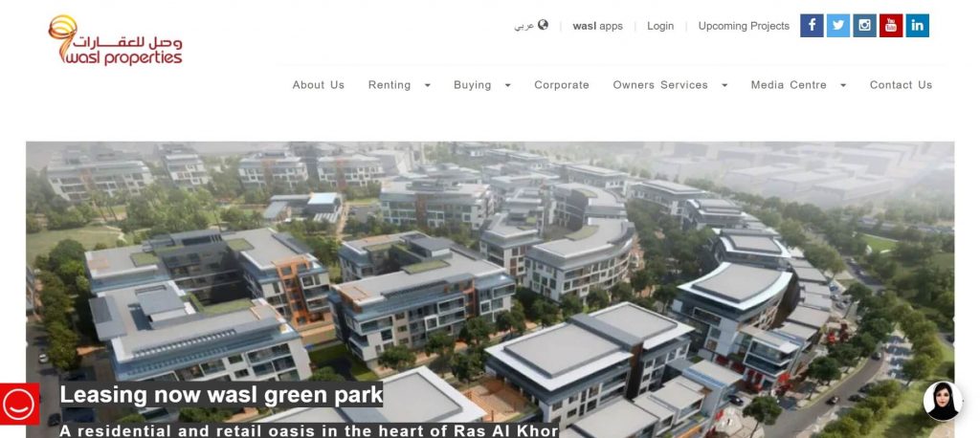Open Corporate page
The height and width of the screenshot is (438, 980).
tap(561, 85)
